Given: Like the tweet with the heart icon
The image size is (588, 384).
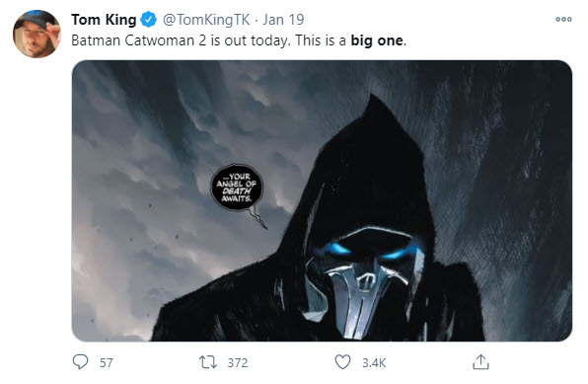Looking at the screenshot, I should [x=342, y=362].
